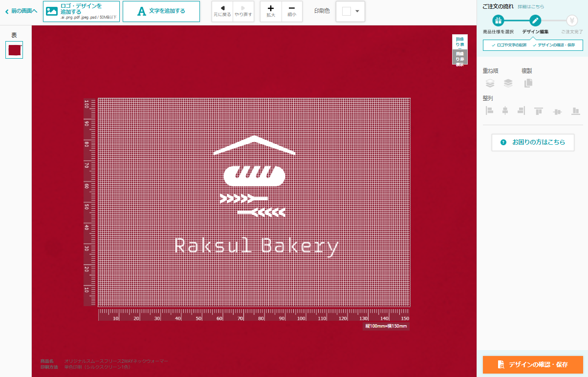Image resolution: width=588 pixels, height=377 pixels.
Task: Select the ロゴや文字の配置 sub-step
Action: click(509, 45)
